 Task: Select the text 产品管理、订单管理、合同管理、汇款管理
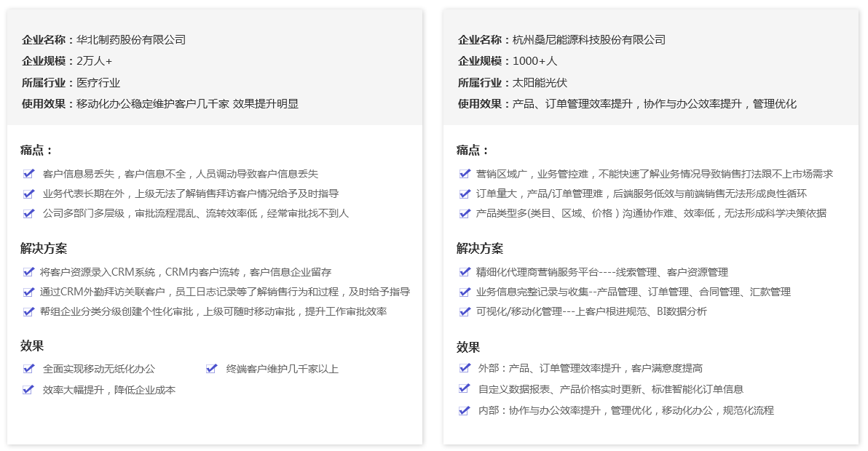tap(694, 292)
